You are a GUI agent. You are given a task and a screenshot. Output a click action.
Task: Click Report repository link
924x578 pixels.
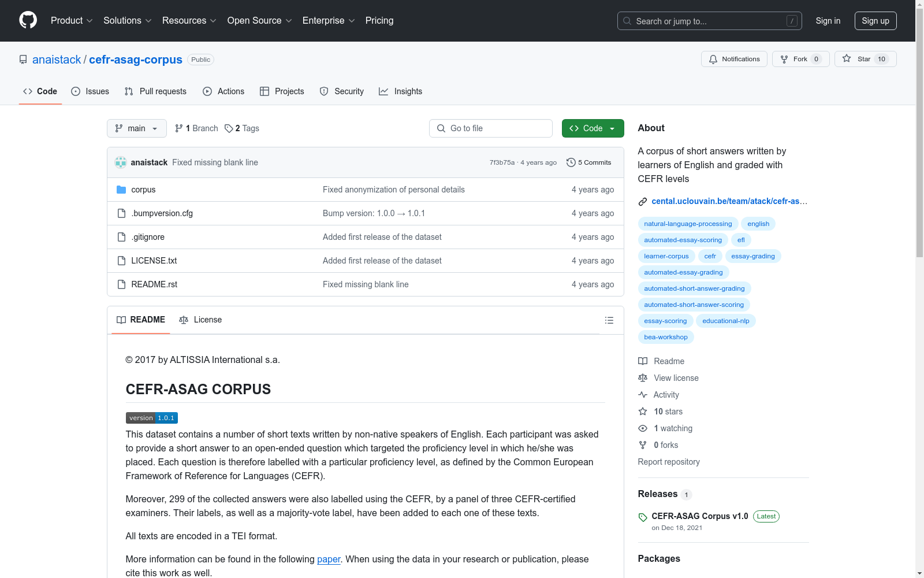(669, 462)
